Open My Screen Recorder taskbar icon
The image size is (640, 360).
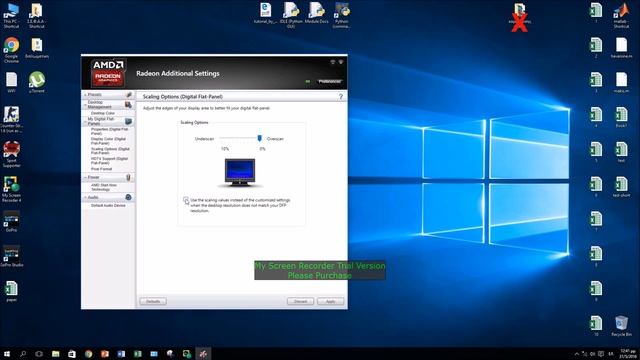pos(187,354)
